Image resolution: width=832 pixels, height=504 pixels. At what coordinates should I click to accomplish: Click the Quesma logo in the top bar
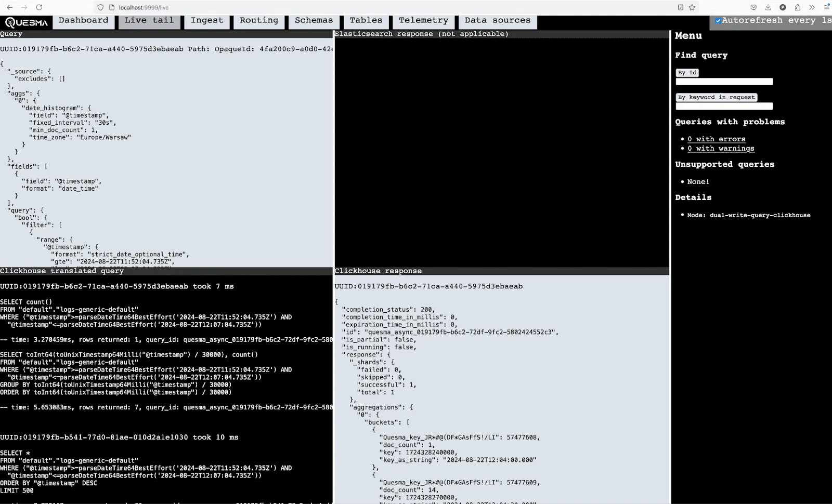point(26,22)
